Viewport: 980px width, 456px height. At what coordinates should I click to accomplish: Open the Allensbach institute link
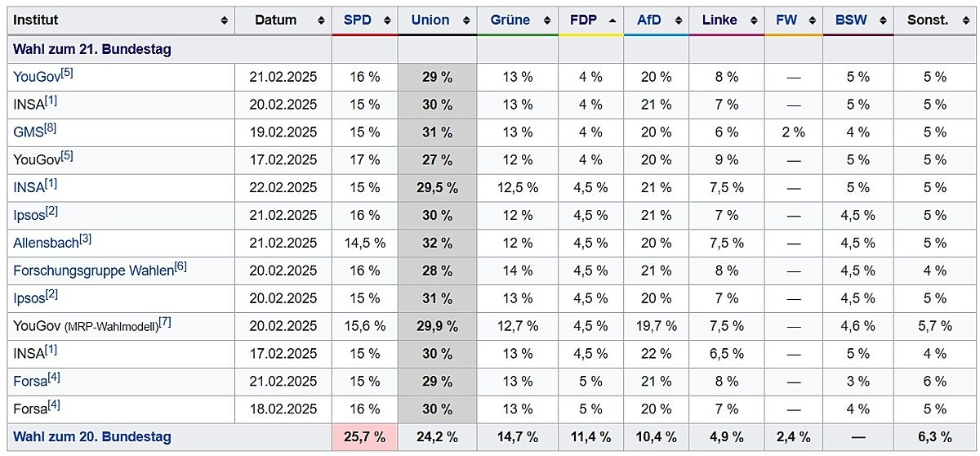[45, 243]
